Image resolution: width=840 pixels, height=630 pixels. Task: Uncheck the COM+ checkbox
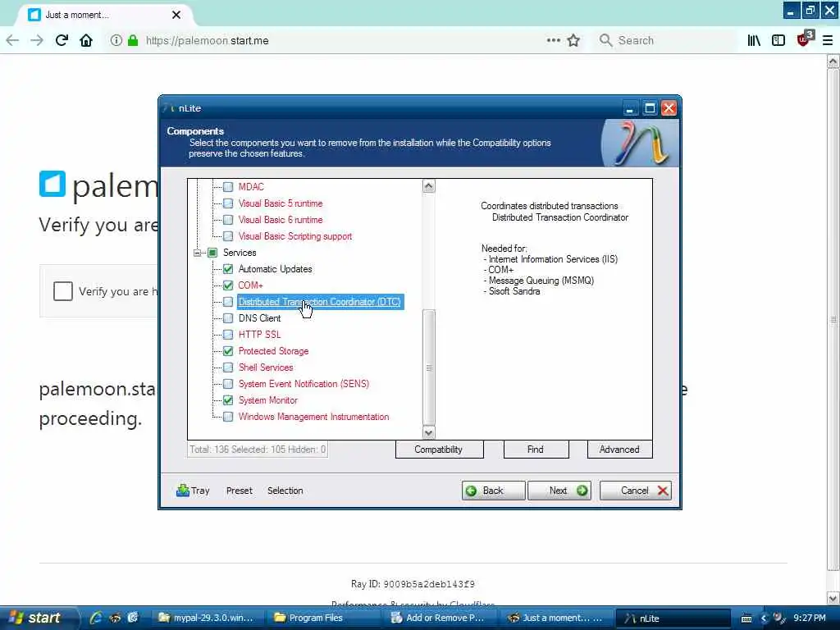tap(228, 285)
